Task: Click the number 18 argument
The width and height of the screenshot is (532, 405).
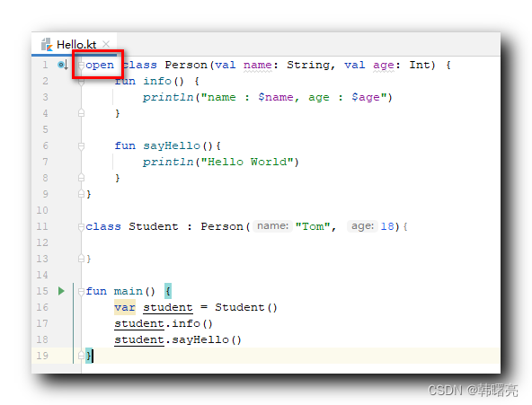Action: click(x=387, y=226)
